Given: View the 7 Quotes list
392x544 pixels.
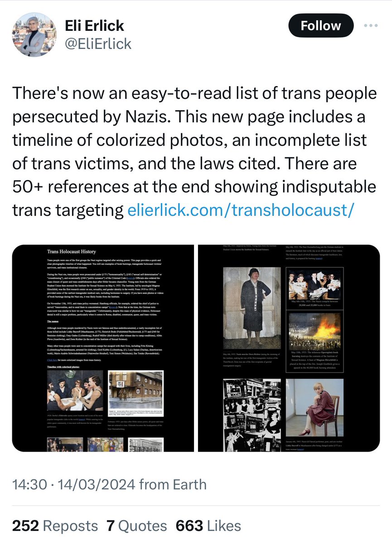Looking at the screenshot, I should pyautogui.click(x=136, y=525).
